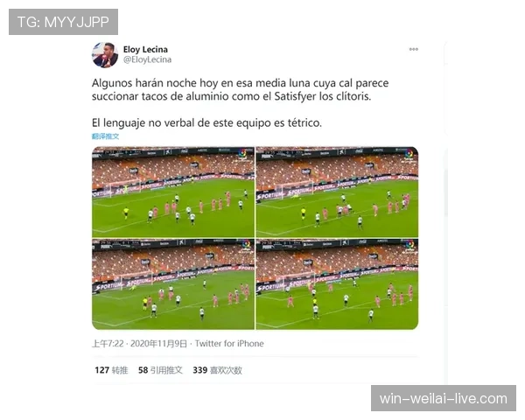Click the tweet text starting with Algunos harán
The width and height of the screenshot is (525, 420).
point(240,90)
